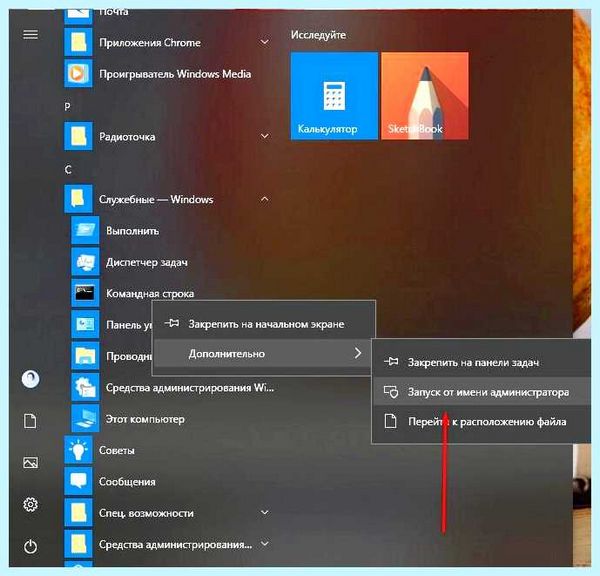The height and width of the screenshot is (576, 600).
Task: Expand the bottom Средства администрирования... chevron
Action: pos(264,543)
